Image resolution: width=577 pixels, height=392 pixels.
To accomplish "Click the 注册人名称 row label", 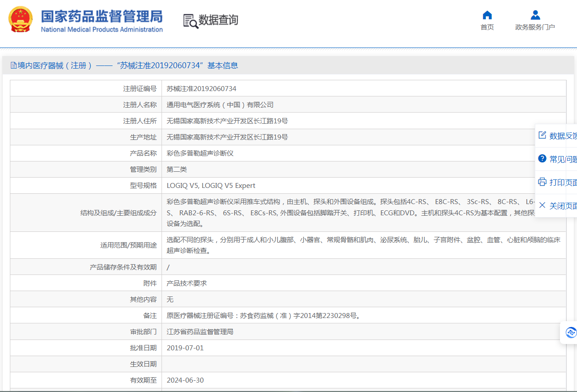I will pyautogui.click(x=140, y=105).
